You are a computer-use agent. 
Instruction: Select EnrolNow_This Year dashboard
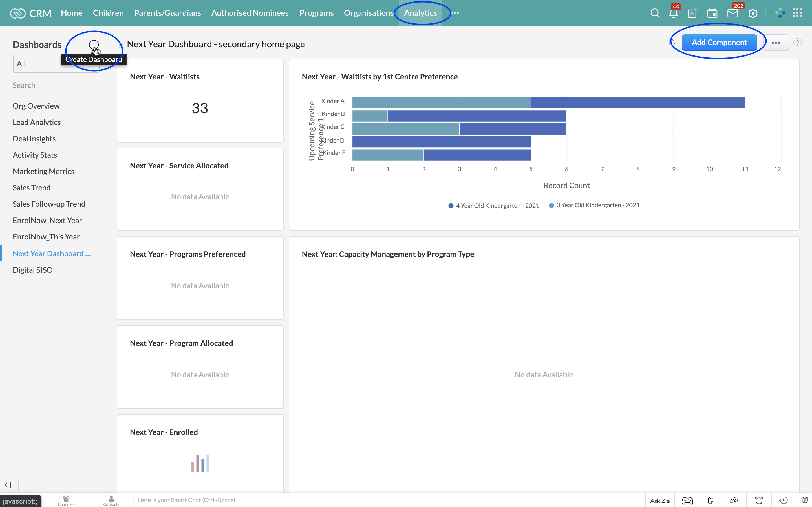[x=46, y=237]
